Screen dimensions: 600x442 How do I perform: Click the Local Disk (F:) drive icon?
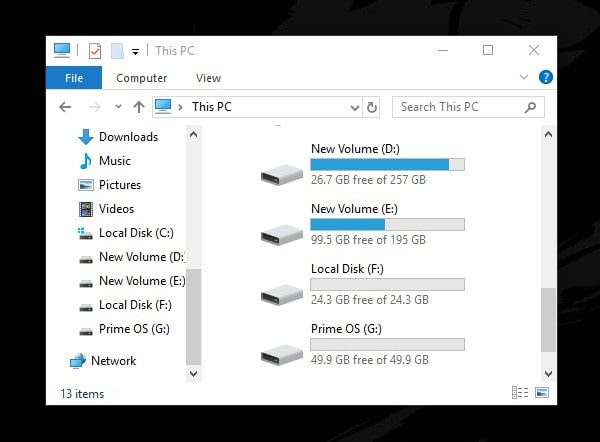point(282,295)
